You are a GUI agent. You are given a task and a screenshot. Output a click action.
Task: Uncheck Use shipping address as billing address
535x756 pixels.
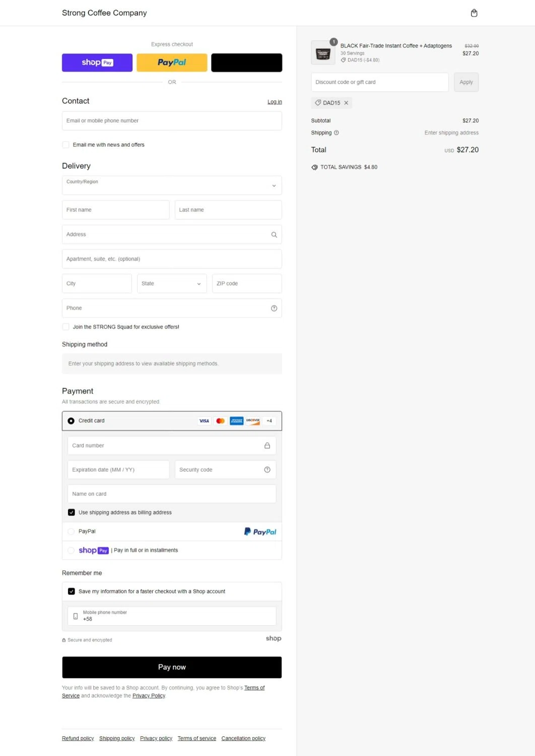[x=72, y=513]
